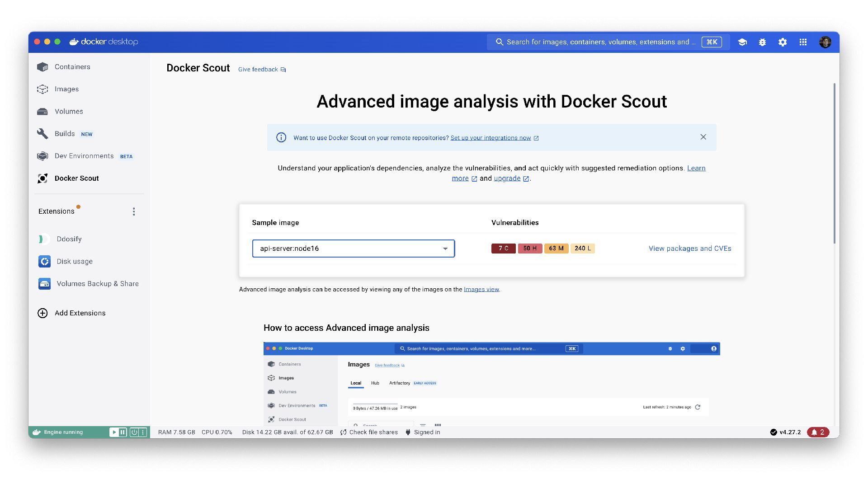868x488 pixels.
Task: Open the Disk usage extension
Action: pyautogui.click(x=75, y=261)
